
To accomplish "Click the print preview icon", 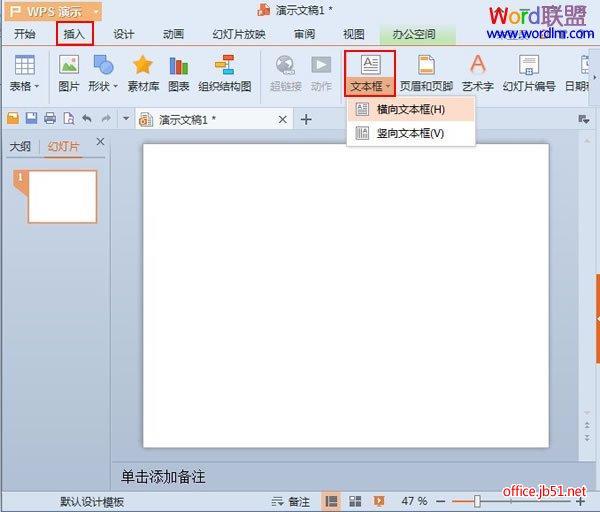I will [68, 118].
